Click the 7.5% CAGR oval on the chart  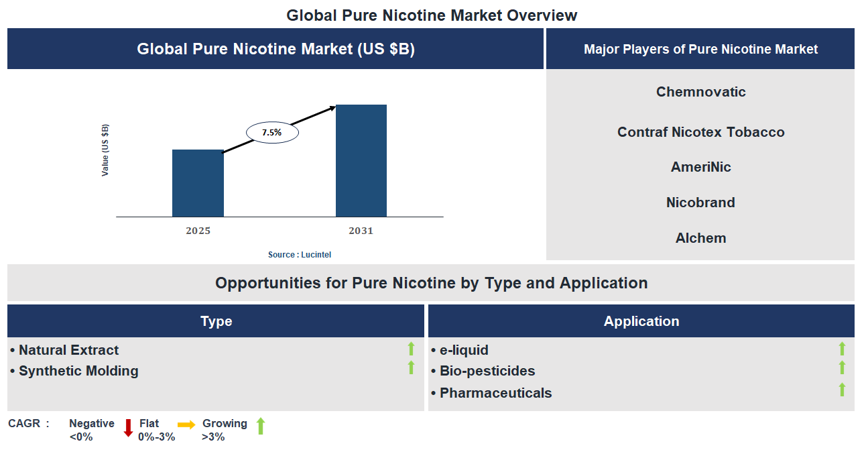click(x=271, y=132)
